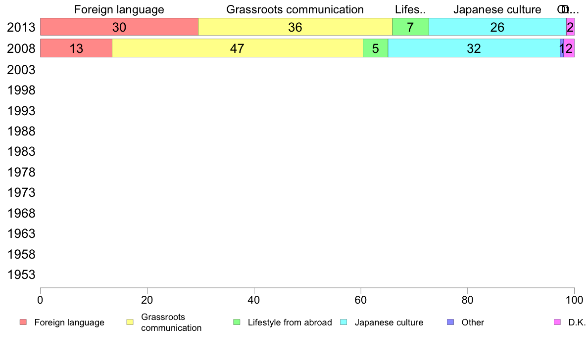Image resolution: width=588 pixels, height=364 pixels.
Task: Click the 1953 year label on the axis
Action: (21, 275)
